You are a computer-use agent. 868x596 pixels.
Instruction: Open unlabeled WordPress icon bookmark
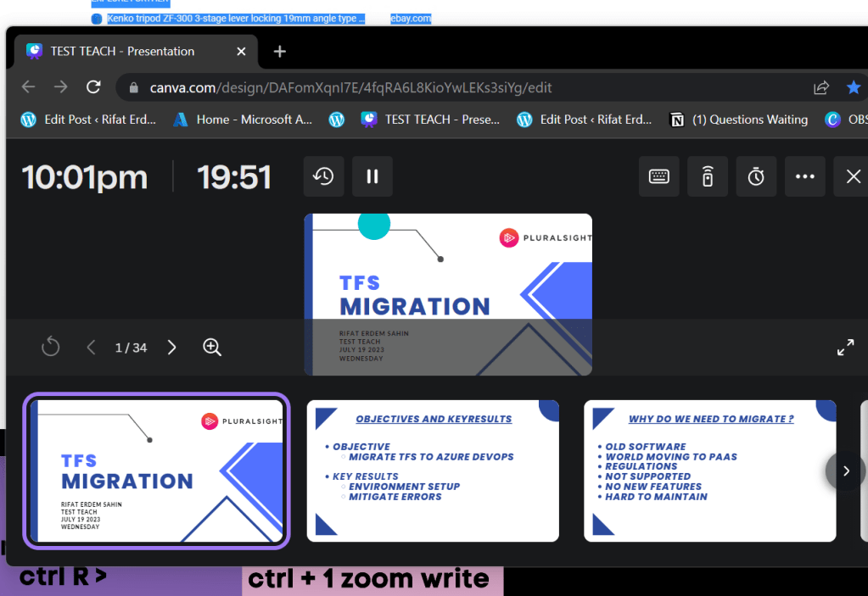tap(337, 120)
